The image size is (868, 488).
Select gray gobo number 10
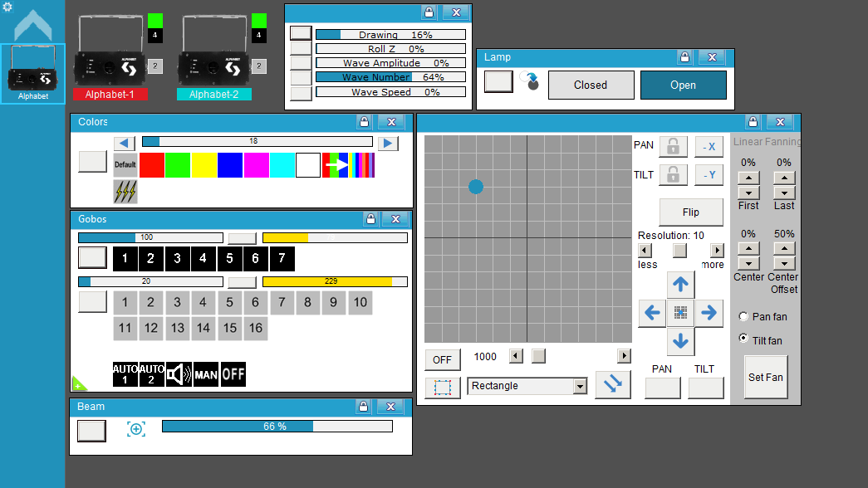pos(360,303)
